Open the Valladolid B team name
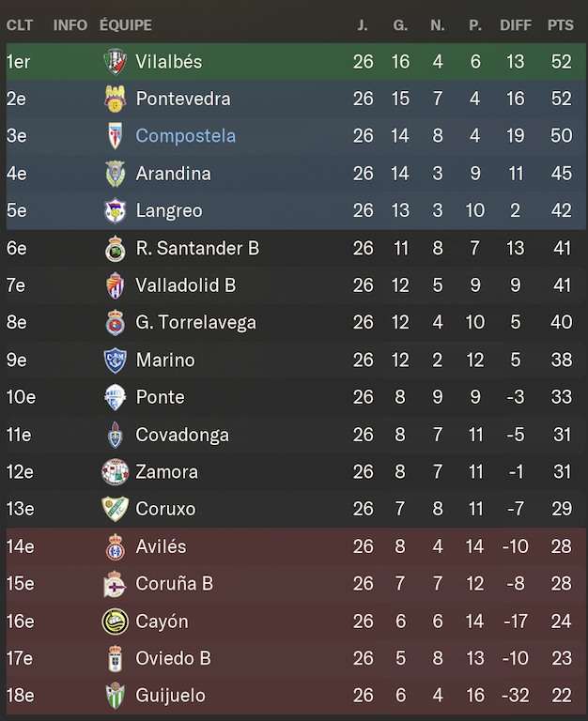This screenshot has height=721, width=588. [x=185, y=285]
